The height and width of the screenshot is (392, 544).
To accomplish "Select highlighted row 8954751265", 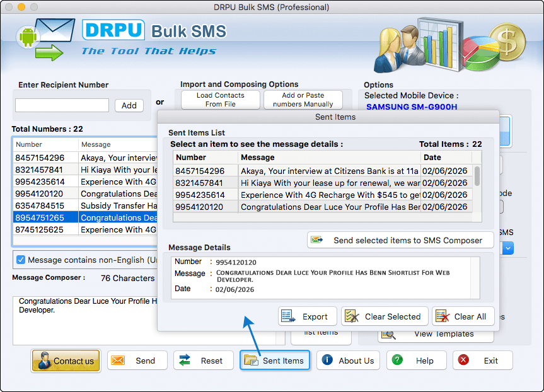I will point(85,217).
